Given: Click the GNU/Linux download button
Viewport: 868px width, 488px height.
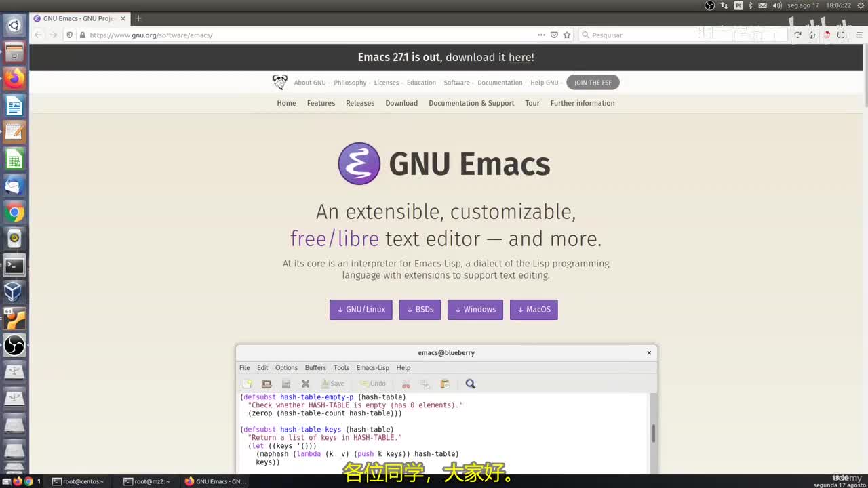Looking at the screenshot, I should coord(361,310).
